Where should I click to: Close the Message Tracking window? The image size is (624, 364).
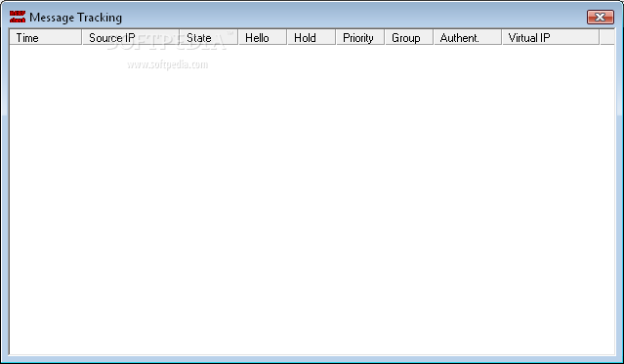click(x=601, y=18)
